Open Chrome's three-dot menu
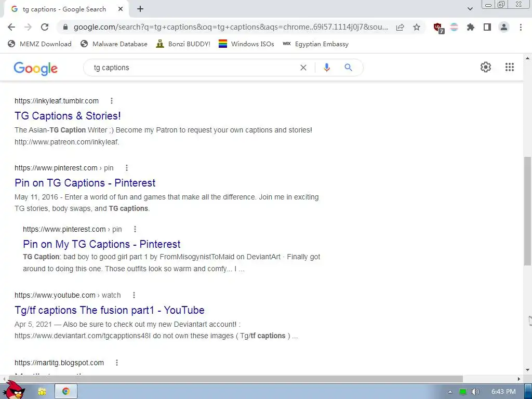 click(x=521, y=27)
